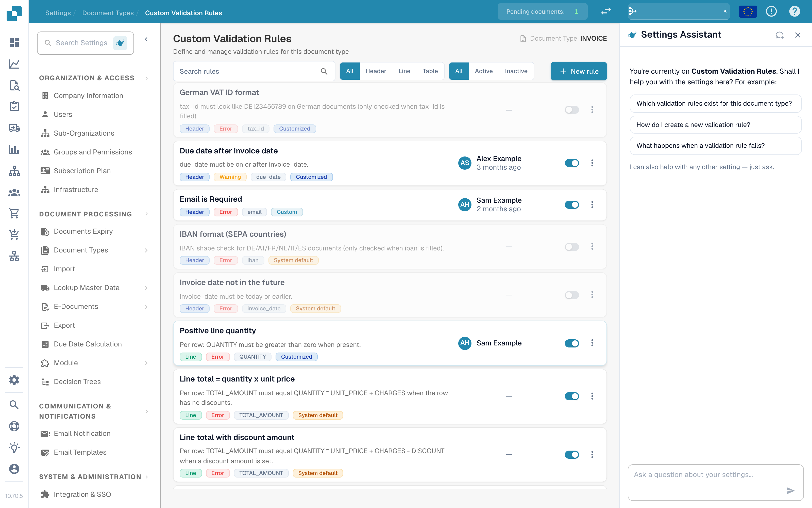Ask 'How do I create a new validation rule?'
Image resolution: width=812 pixels, height=508 pixels.
(715, 125)
